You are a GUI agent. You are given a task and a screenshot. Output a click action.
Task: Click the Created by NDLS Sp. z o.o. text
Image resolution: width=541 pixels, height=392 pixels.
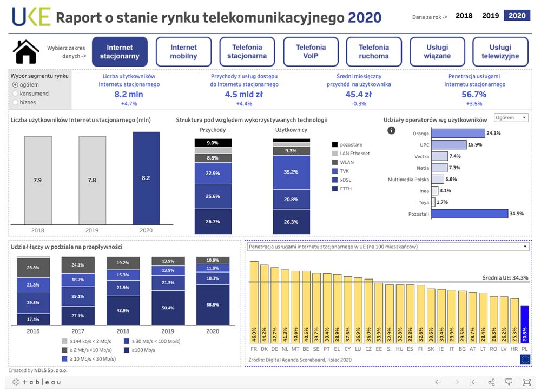(38, 370)
